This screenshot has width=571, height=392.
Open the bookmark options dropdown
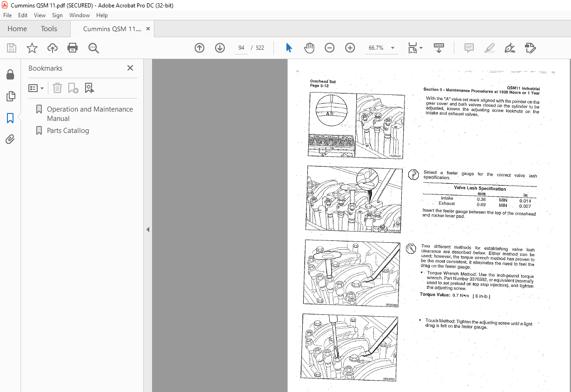coord(36,88)
